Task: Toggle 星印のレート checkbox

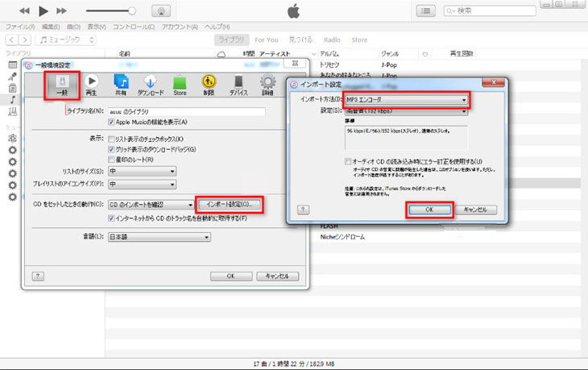Action: click(111, 160)
